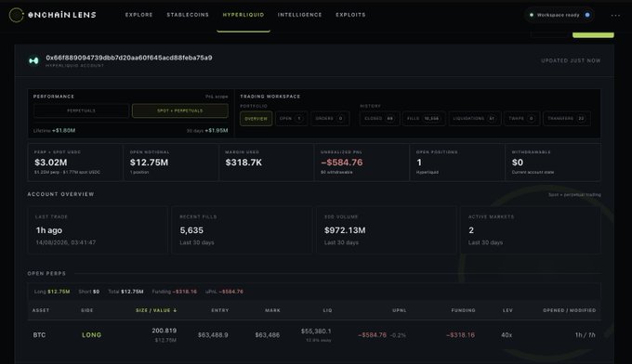Click the blue dot in Workspace ready badge
This screenshot has height=364, width=632.
(587, 15)
